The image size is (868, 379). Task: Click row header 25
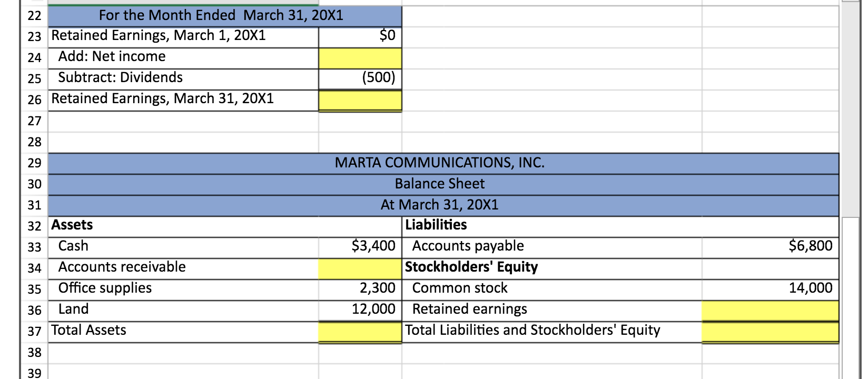click(34, 79)
